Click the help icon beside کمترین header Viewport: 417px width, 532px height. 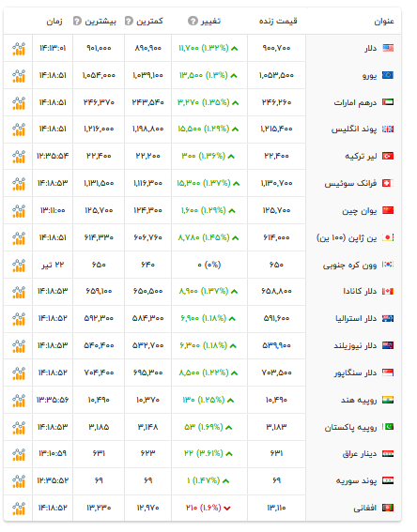[x=129, y=21]
